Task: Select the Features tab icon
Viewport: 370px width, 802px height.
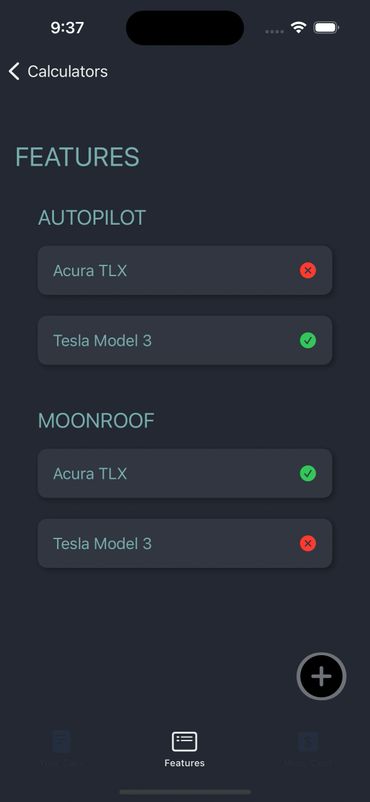Action: click(x=185, y=742)
